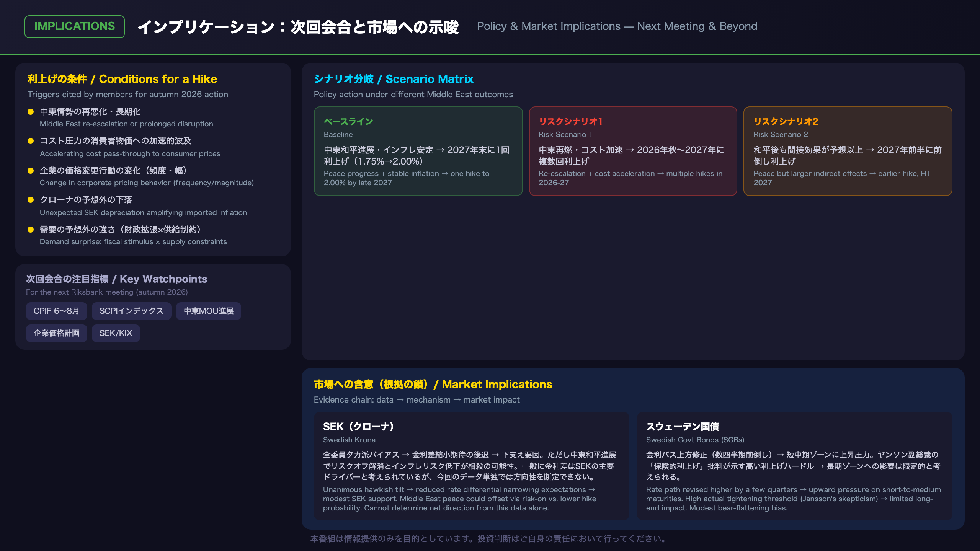Click 'Middle East re-escalation or prolonged disruption'
Image resolution: width=980 pixels, height=551 pixels.
click(126, 124)
